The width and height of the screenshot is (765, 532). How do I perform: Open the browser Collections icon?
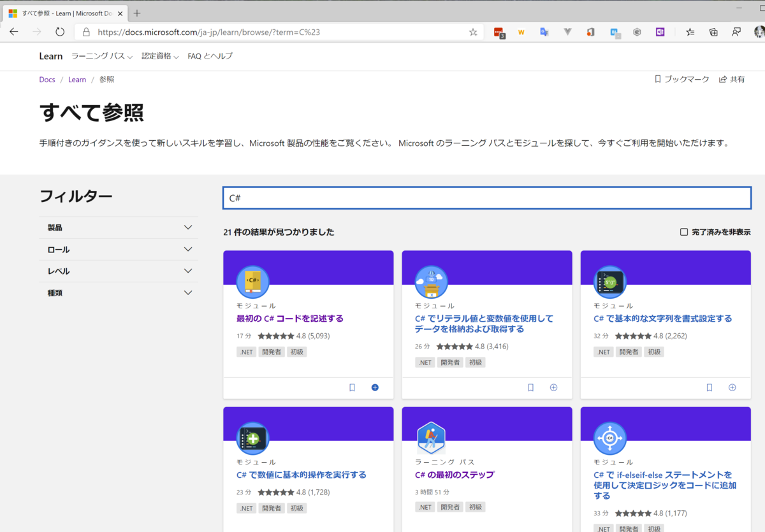pyautogui.click(x=713, y=32)
